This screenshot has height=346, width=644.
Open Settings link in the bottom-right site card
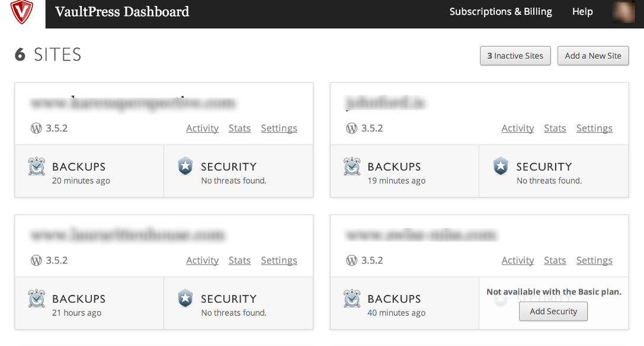pos(594,261)
